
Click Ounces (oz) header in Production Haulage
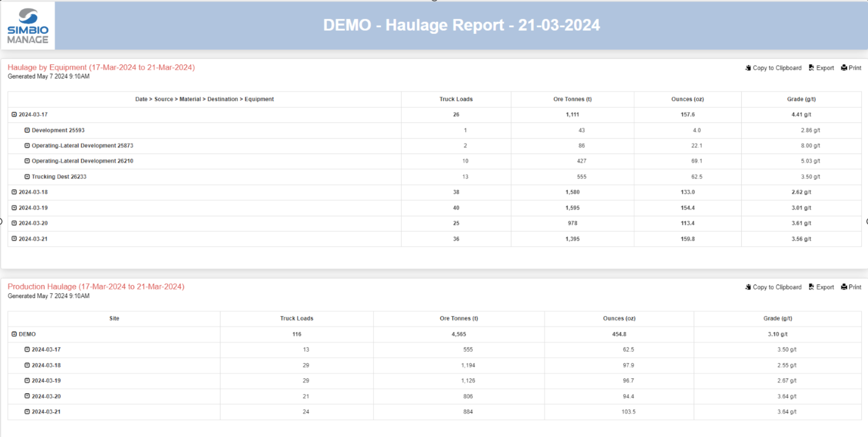[619, 319]
